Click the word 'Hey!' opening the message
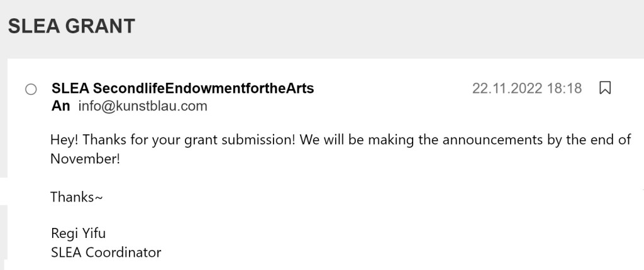The width and height of the screenshot is (644, 270). (65, 139)
